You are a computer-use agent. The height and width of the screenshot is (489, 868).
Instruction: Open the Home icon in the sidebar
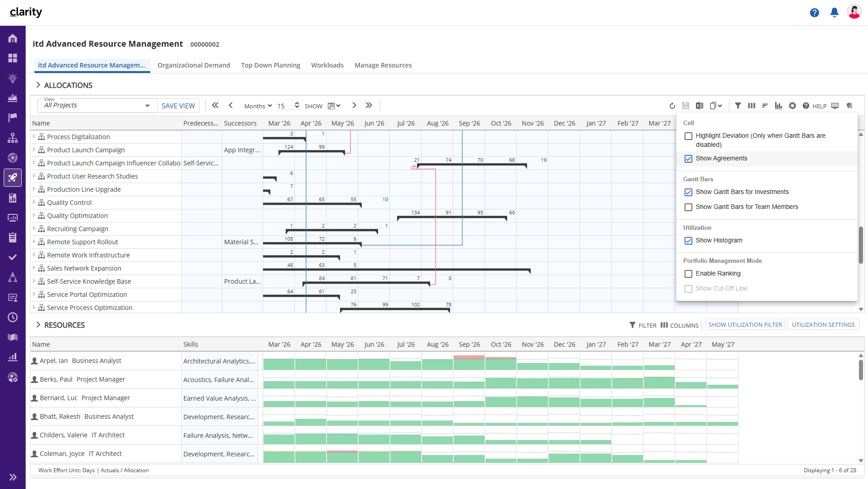point(13,39)
